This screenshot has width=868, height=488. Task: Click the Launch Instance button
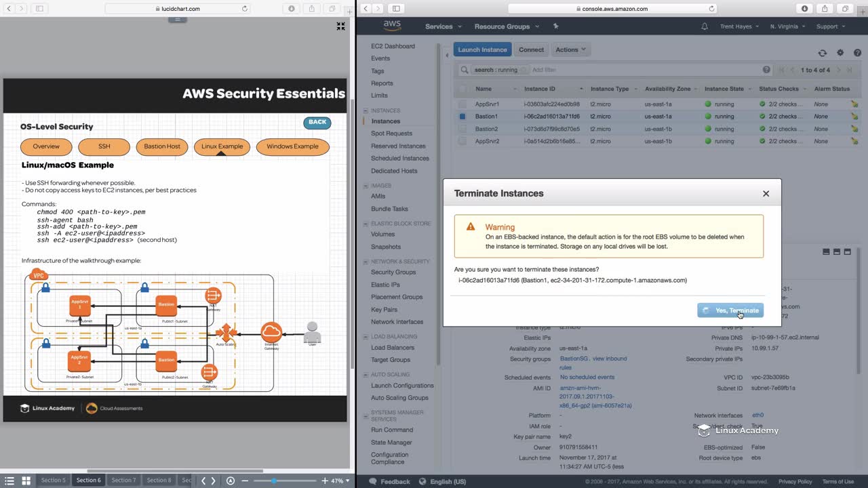[x=482, y=49]
